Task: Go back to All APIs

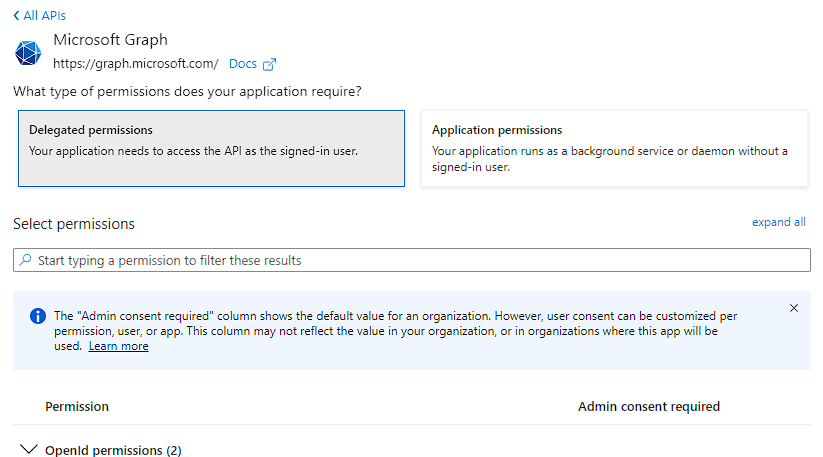Action: click(x=39, y=16)
